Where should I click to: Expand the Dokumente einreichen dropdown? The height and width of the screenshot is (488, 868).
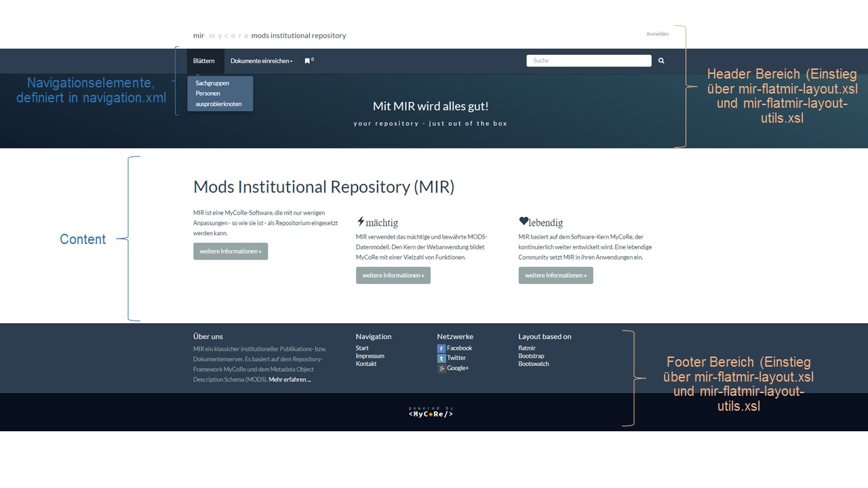pyautogui.click(x=262, y=61)
